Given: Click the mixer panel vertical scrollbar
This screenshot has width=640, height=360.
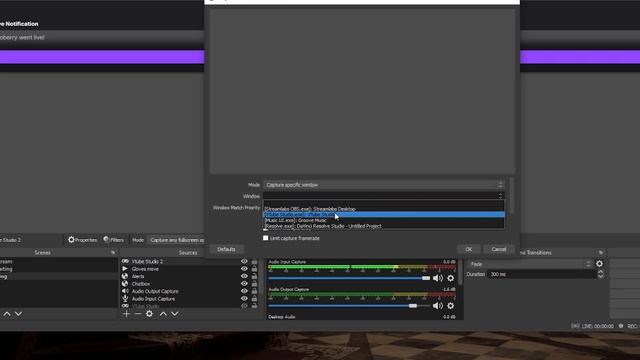Looking at the screenshot, I should pos(460,271).
